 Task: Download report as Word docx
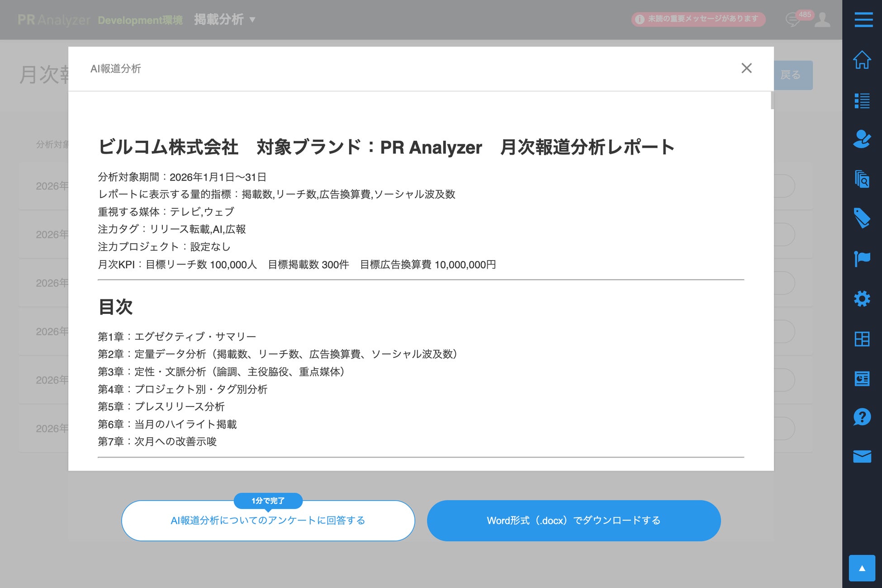(x=574, y=521)
